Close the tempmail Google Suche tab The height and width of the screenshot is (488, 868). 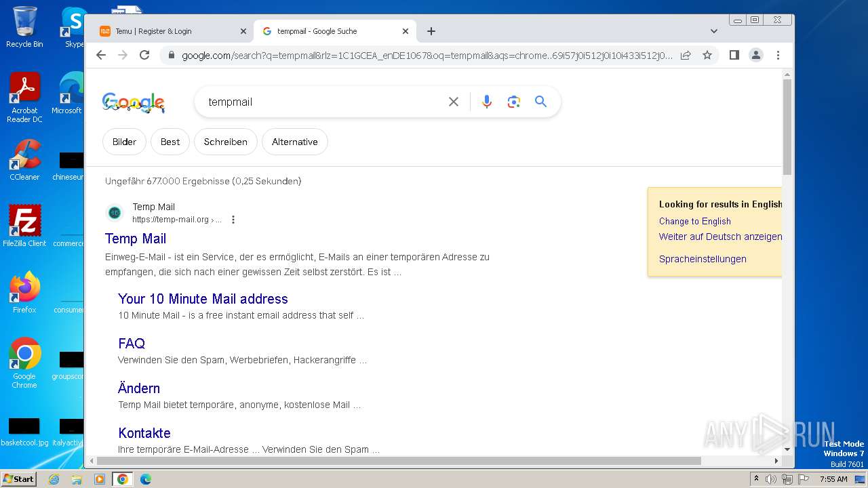[x=406, y=31]
